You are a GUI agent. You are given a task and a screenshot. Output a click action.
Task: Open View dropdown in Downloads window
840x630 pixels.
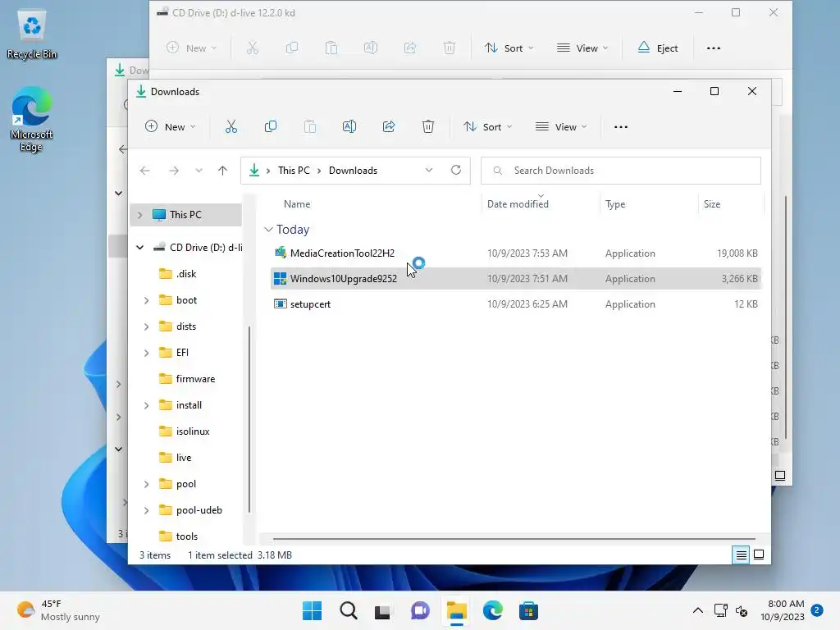561,127
